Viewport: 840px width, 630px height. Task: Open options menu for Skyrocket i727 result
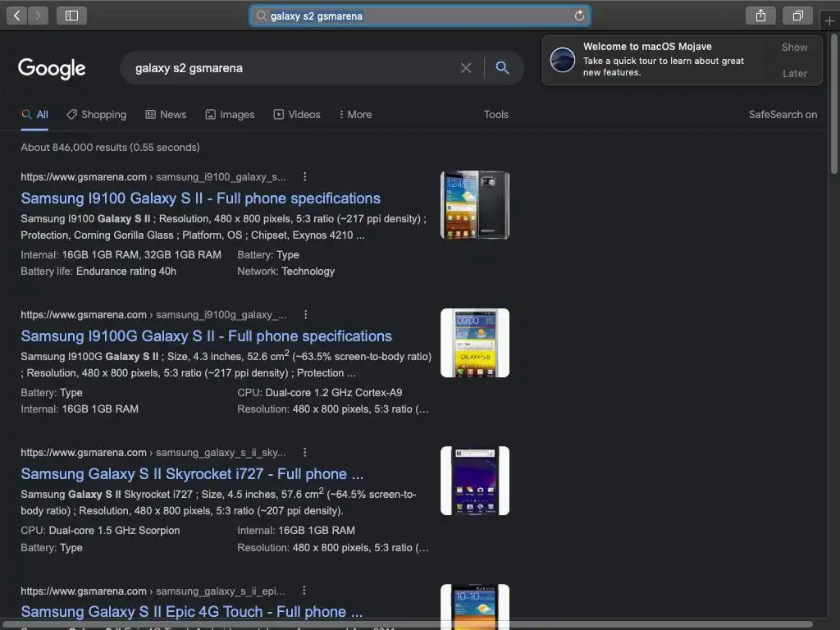[305, 452]
